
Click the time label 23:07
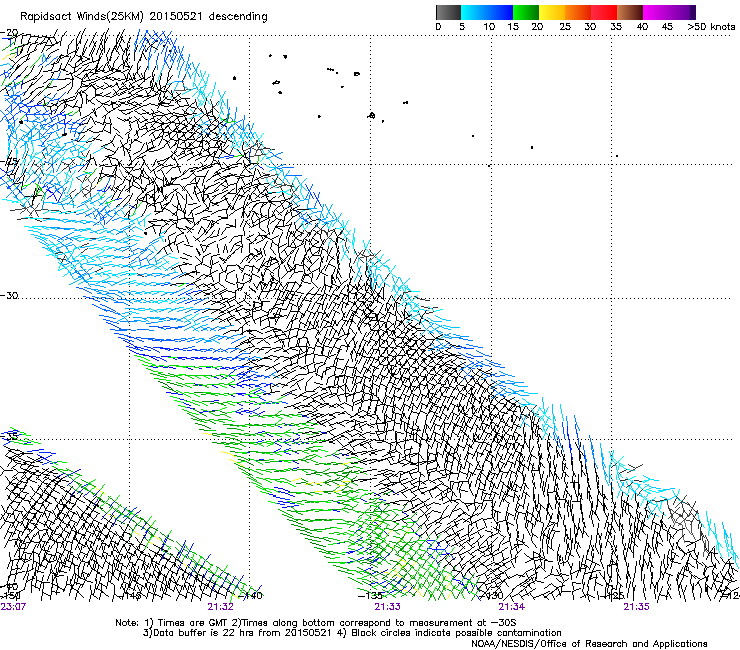point(13,606)
